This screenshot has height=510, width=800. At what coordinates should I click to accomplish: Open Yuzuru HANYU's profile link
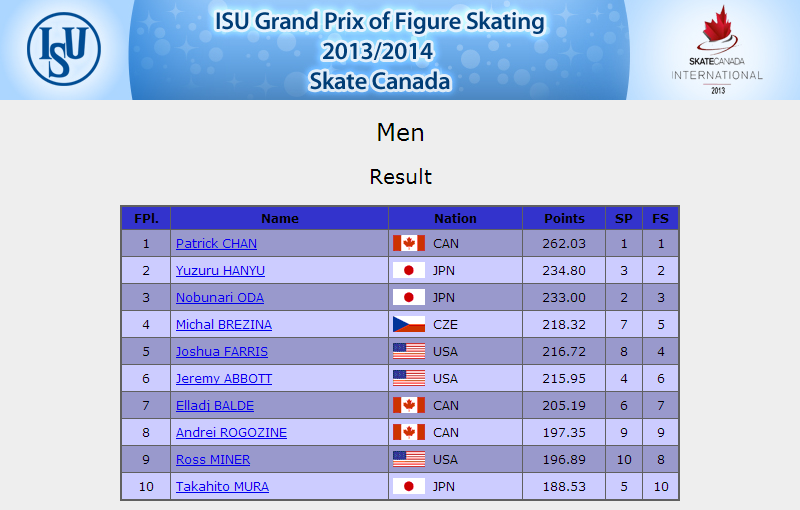click(220, 271)
